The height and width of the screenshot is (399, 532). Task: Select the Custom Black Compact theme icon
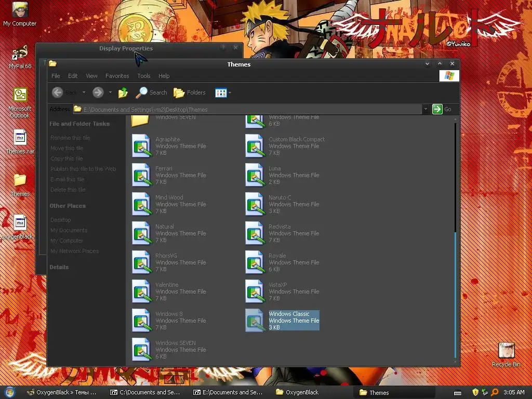click(x=255, y=146)
